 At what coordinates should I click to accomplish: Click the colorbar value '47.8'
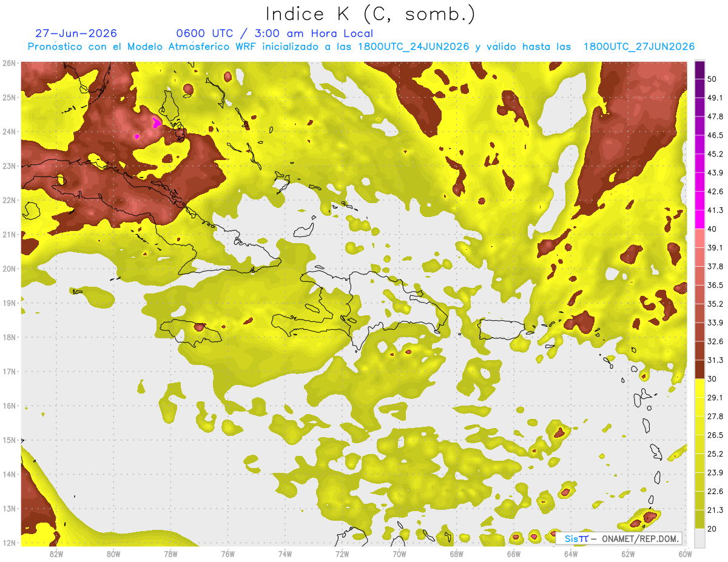click(715, 116)
